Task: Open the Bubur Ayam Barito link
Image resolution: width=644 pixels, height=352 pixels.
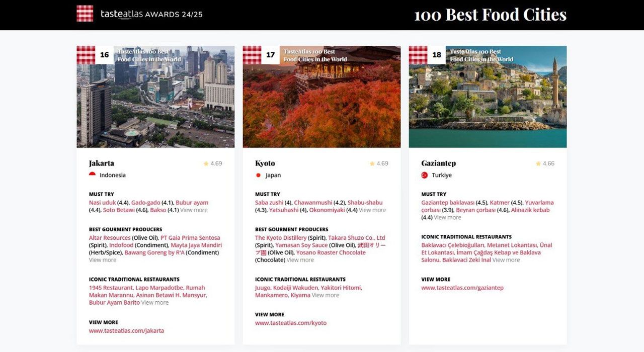Action: (114, 303)
